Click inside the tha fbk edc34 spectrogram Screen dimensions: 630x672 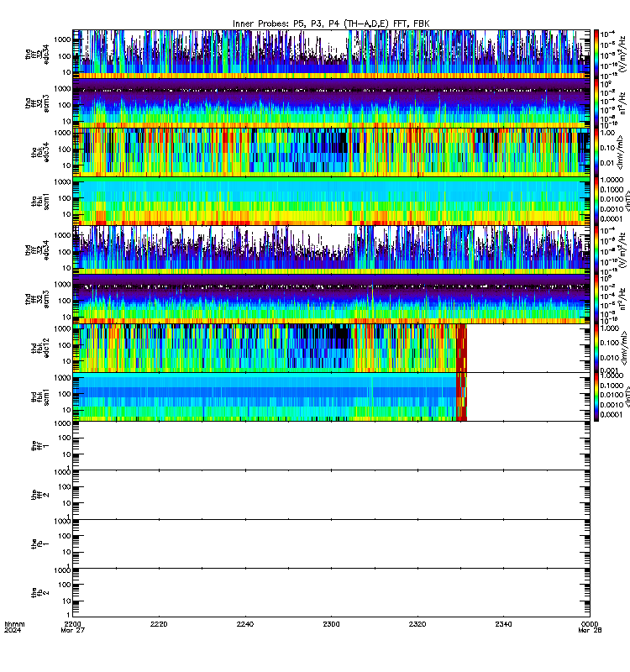click(331, 152)
